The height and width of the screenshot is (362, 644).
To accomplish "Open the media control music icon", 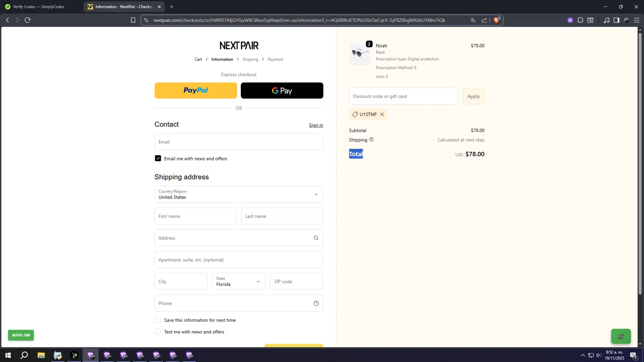I will 606,20.
